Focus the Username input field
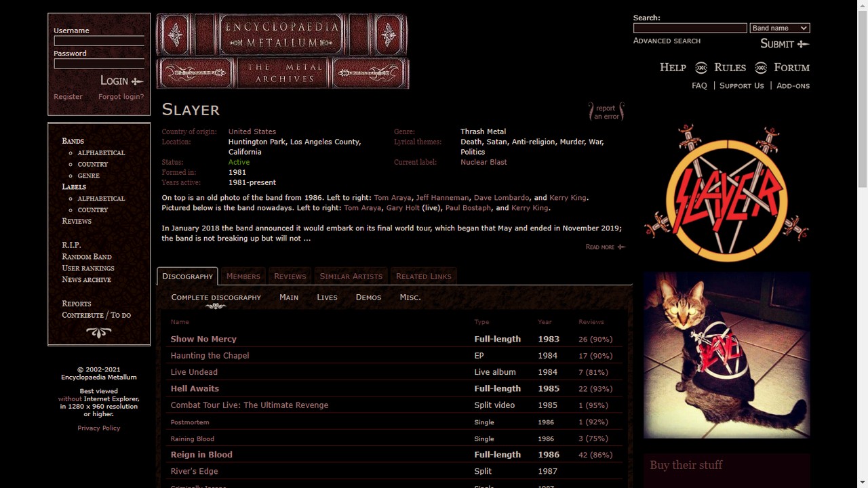 point(99,41)
